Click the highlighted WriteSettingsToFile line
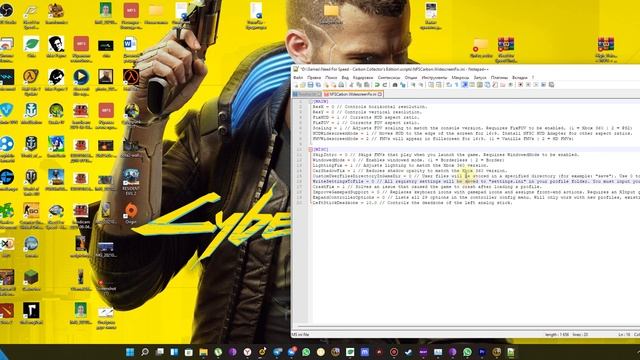 476,181
